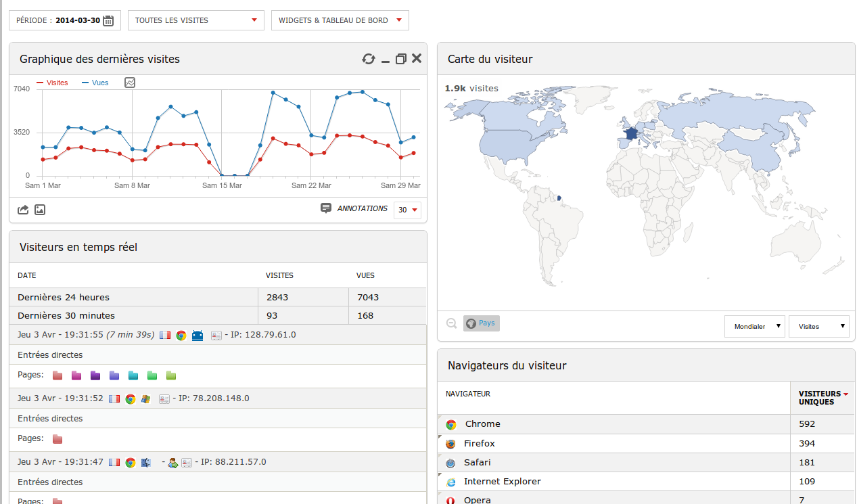Sort by Visiteurs uniques column header

click(822, 398)
